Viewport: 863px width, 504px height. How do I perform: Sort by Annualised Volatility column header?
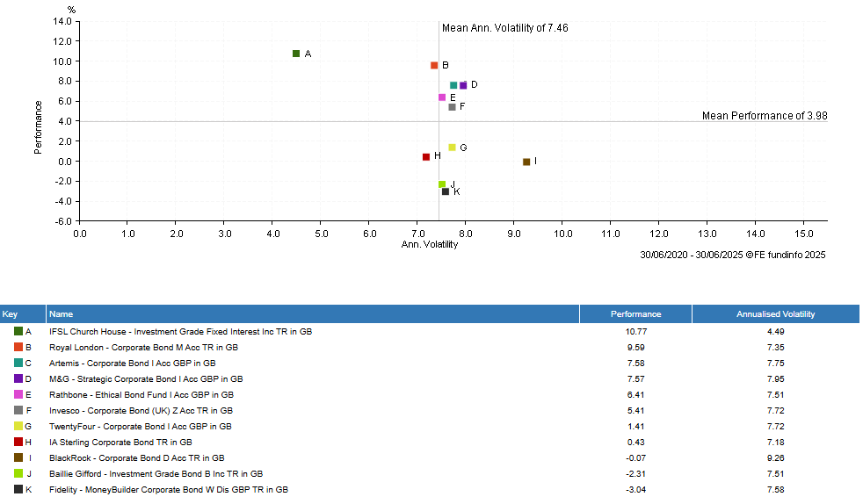tap(775, 314)
